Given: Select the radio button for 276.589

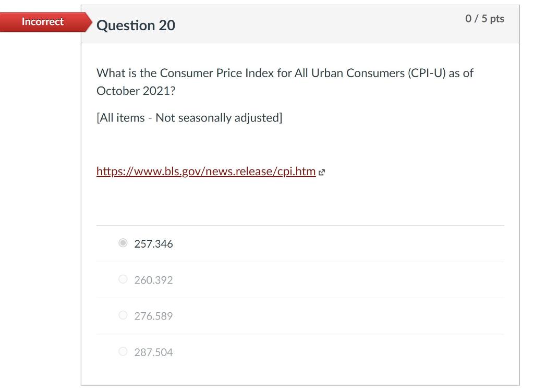Looking at the screenshot, I should pyautogui.click(x=123, y=314).
